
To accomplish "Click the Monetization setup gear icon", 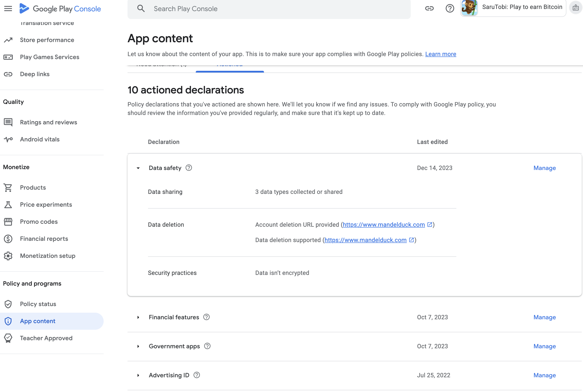I will (x=8, y=256).
